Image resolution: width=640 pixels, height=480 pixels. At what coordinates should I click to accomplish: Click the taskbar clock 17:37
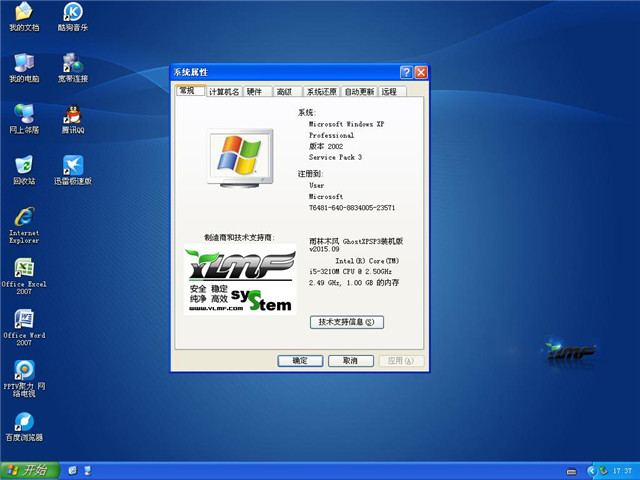[622, 471]
